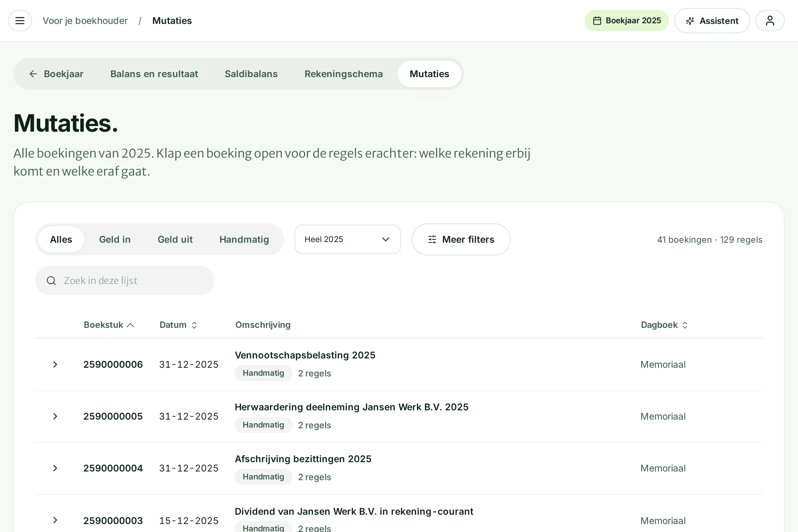
Task: Go back to Boekjaar
Action: (x=56, y=74)
